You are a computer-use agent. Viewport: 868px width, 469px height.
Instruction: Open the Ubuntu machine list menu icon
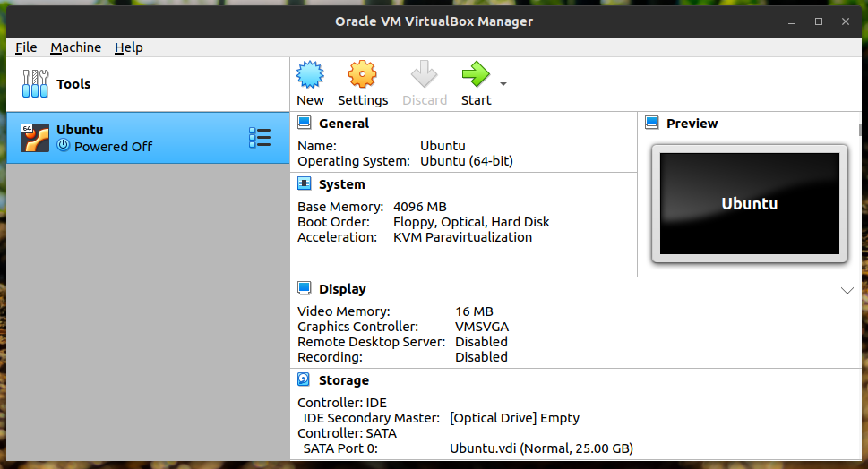tap(259, 138)
